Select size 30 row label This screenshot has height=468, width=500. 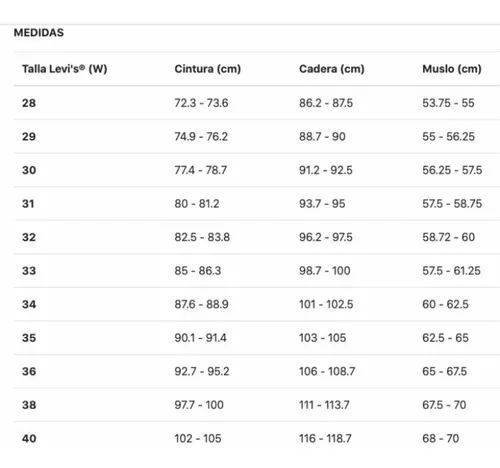click(x=29, y=170)
